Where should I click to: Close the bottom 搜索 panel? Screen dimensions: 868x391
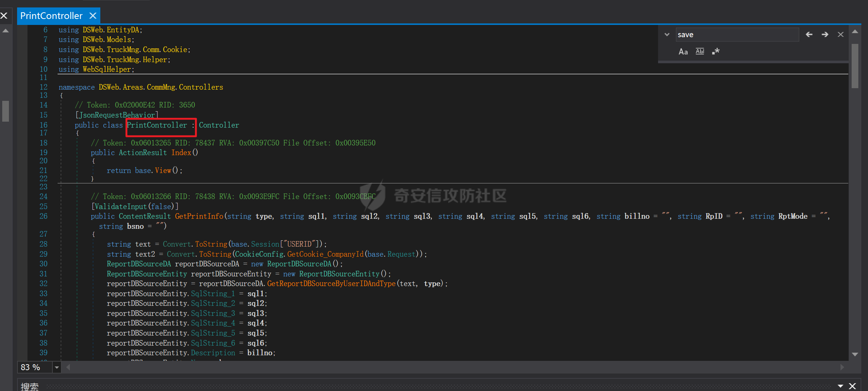(852, 386)
